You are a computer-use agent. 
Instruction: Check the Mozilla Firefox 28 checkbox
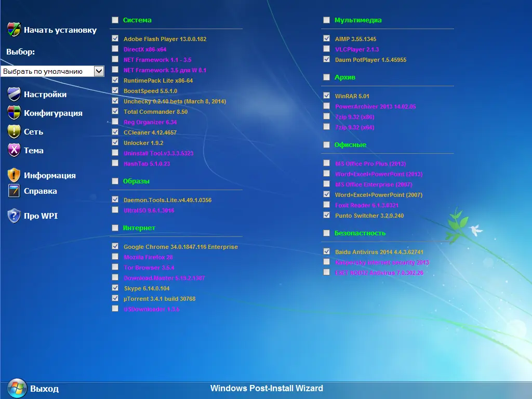pos(115,257)
